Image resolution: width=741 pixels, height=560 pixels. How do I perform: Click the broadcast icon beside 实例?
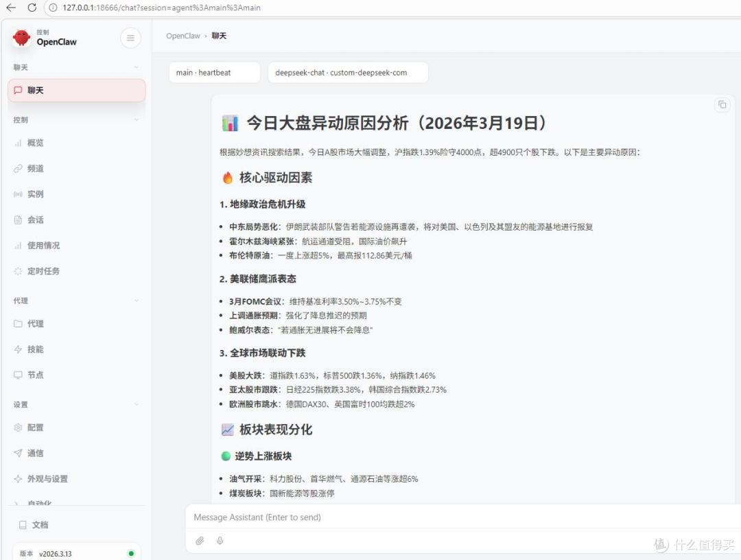click(18, 194)
